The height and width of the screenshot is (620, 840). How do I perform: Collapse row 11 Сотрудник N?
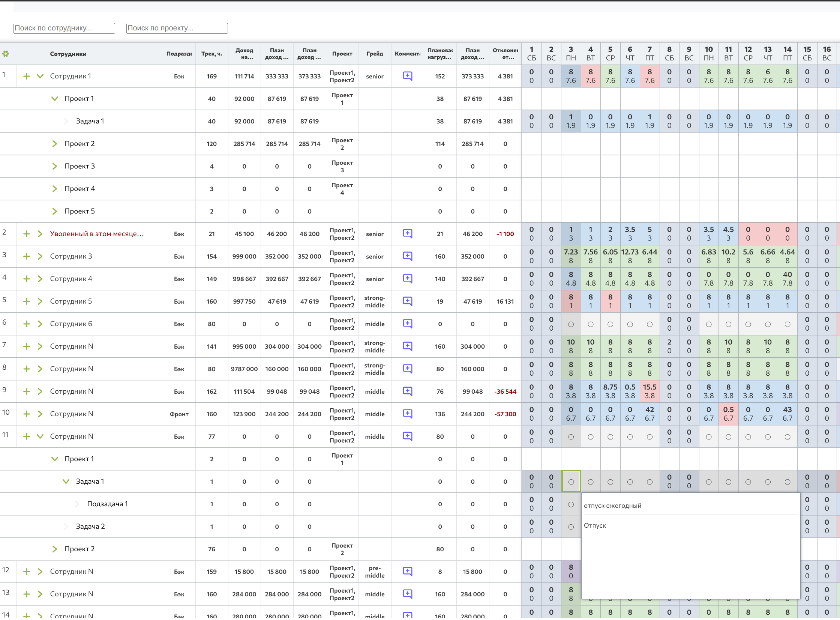[x=40, y=436]
